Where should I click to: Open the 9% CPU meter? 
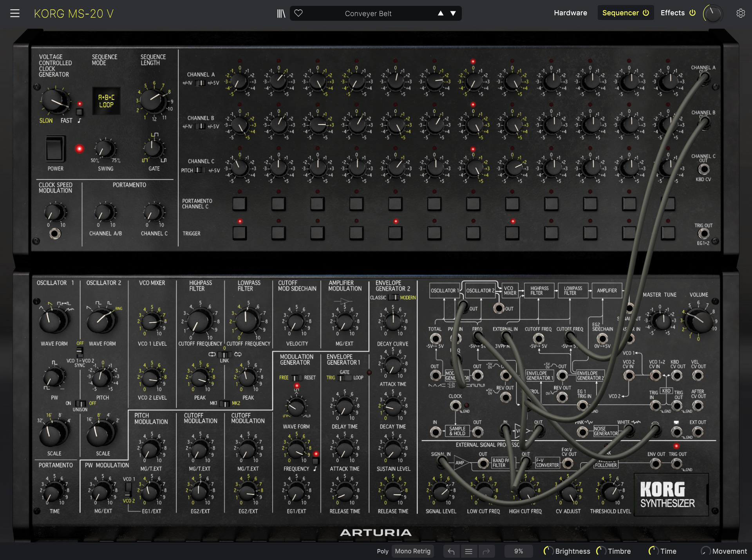[x=519, y=551]
